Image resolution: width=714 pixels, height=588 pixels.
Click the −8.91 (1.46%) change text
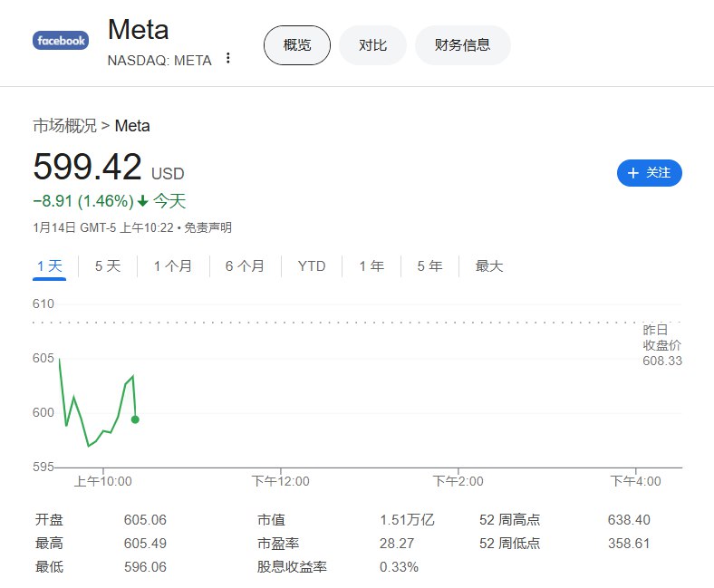[x=83, y=201]
